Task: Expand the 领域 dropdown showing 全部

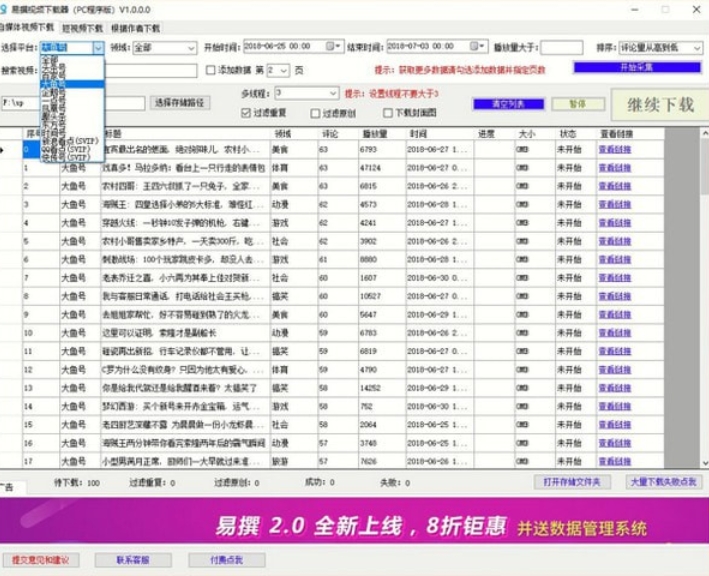Action: pos(190,48)
